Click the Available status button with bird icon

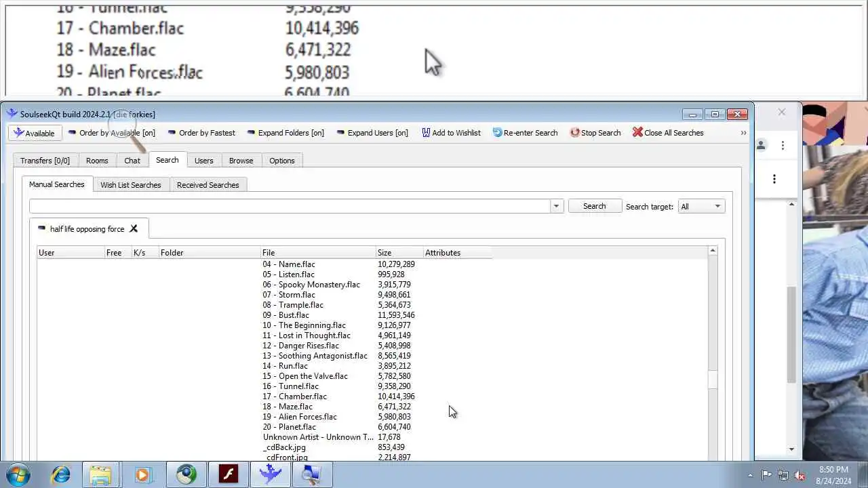coord(35,133)
